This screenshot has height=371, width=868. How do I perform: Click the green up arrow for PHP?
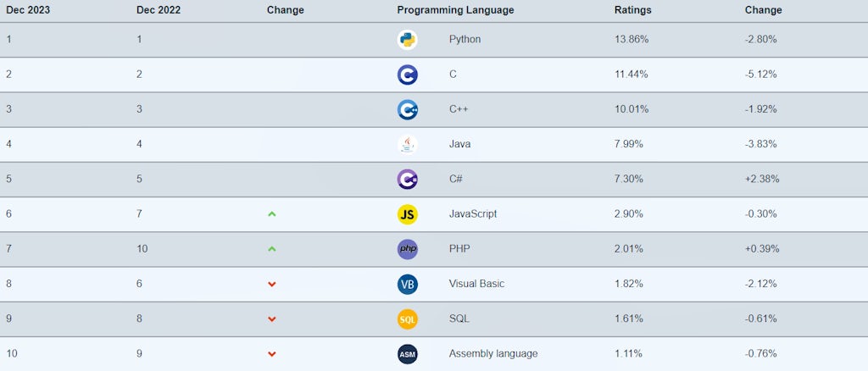point(272,249)
